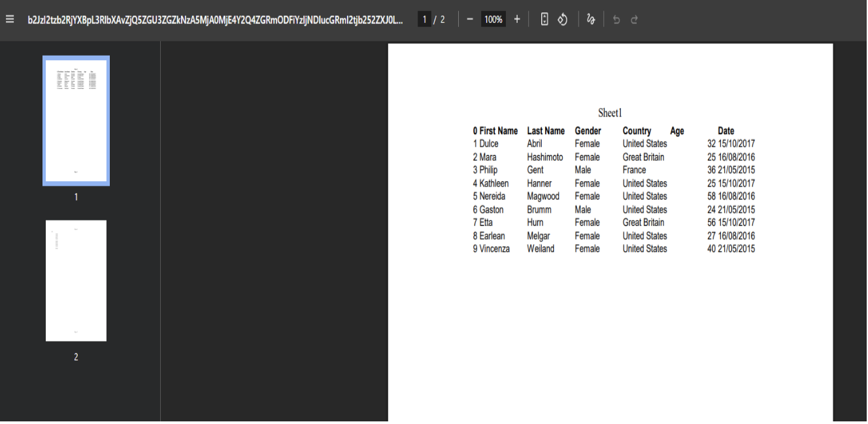
Task: Click the fit to page icon
Action: (544, 20)
